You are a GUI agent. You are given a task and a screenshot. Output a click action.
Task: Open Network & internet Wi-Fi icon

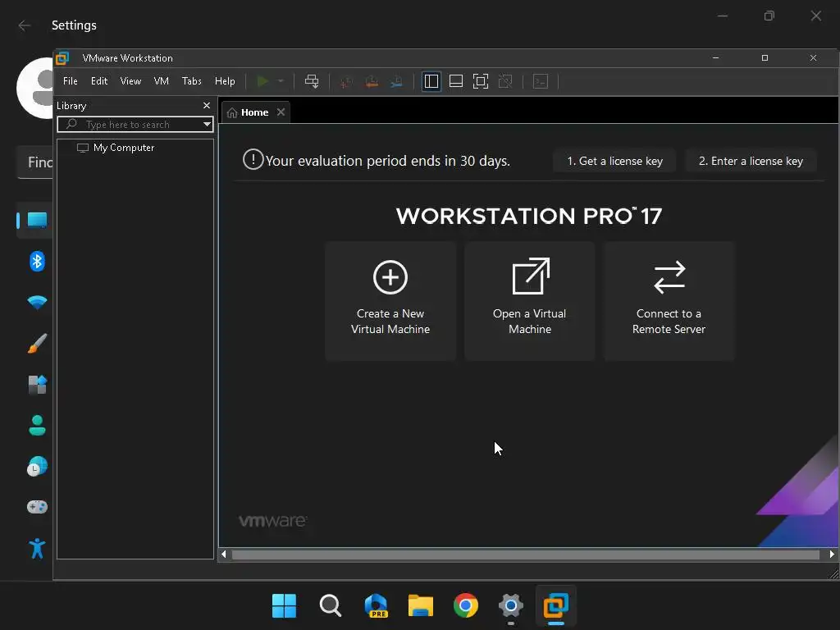[37, 302]
